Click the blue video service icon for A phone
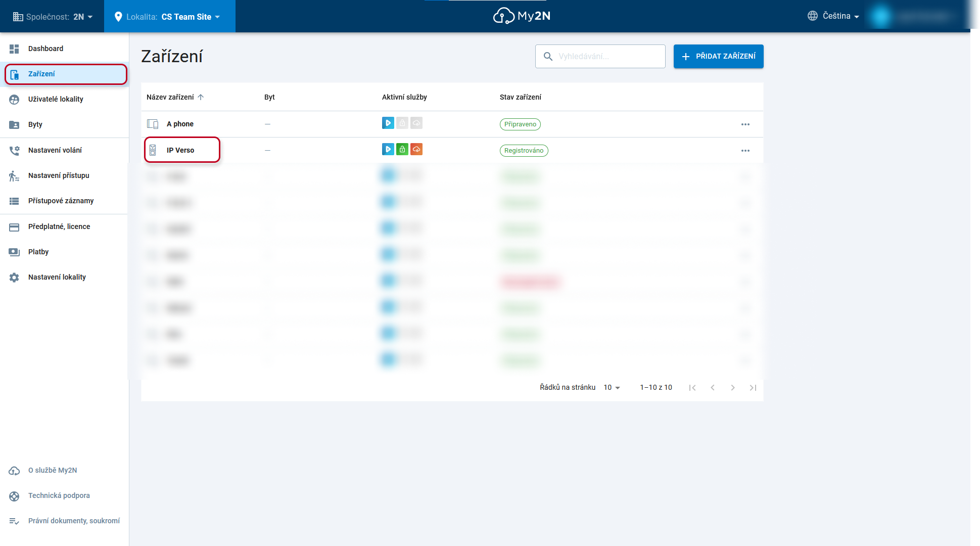Image resolution: width=980 pixels, height=546 pixels. pyautogui.click(x=388, y=123)
